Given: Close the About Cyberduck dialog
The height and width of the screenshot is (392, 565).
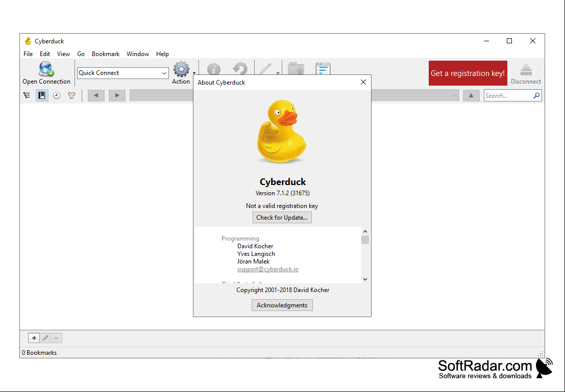Looking at the screenshot, I should (x=363, y=83).
